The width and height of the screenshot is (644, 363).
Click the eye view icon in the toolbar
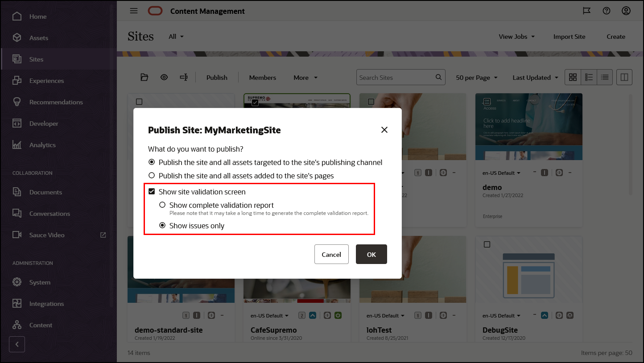[164, 78]
